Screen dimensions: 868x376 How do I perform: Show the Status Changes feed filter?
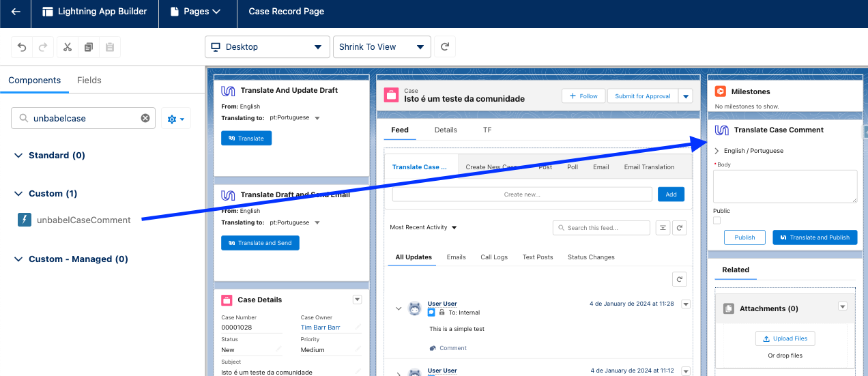pyautogui.click(x=591, y=257)
